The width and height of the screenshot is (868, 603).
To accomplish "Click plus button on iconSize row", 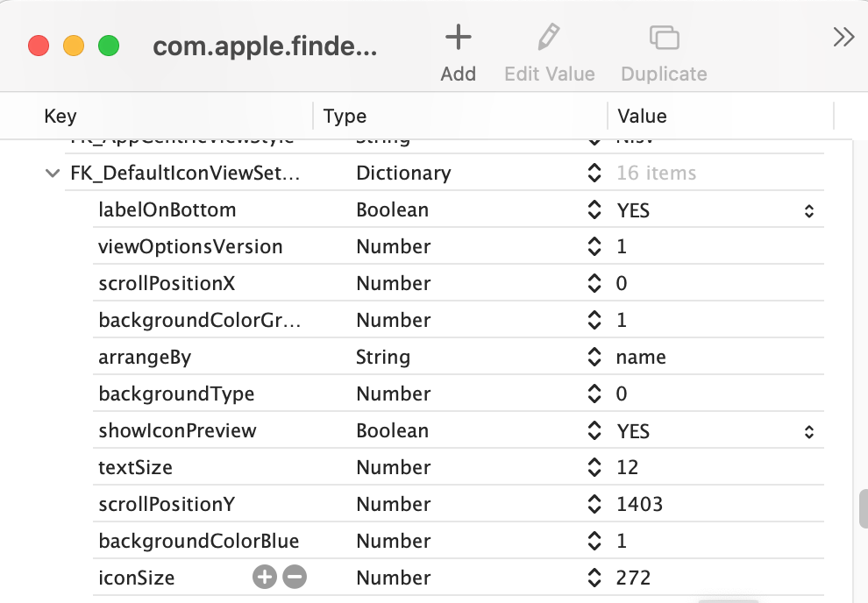I will point(264,577).
